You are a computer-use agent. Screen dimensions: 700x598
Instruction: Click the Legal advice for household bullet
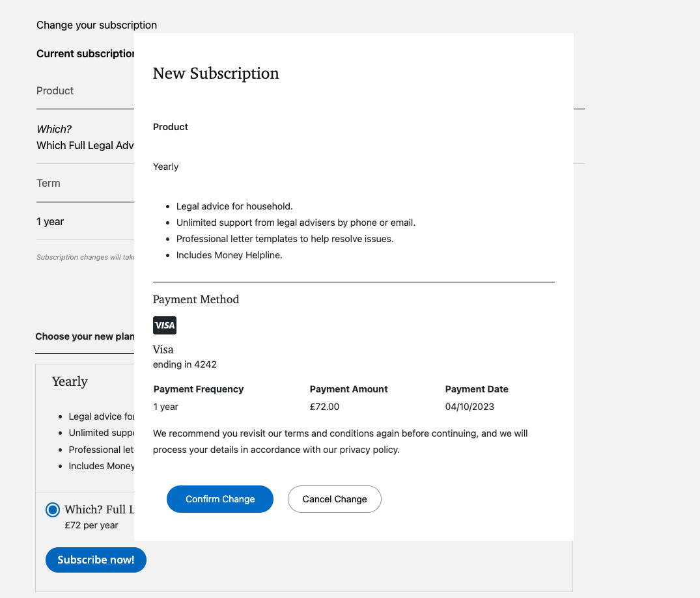[234, 206]
